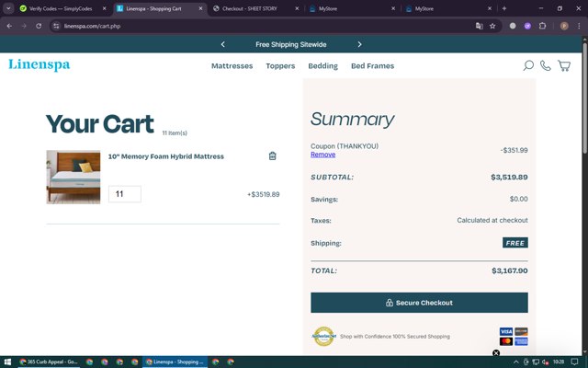
Task: Open the Toppers menu
Action: coord(280,65)
